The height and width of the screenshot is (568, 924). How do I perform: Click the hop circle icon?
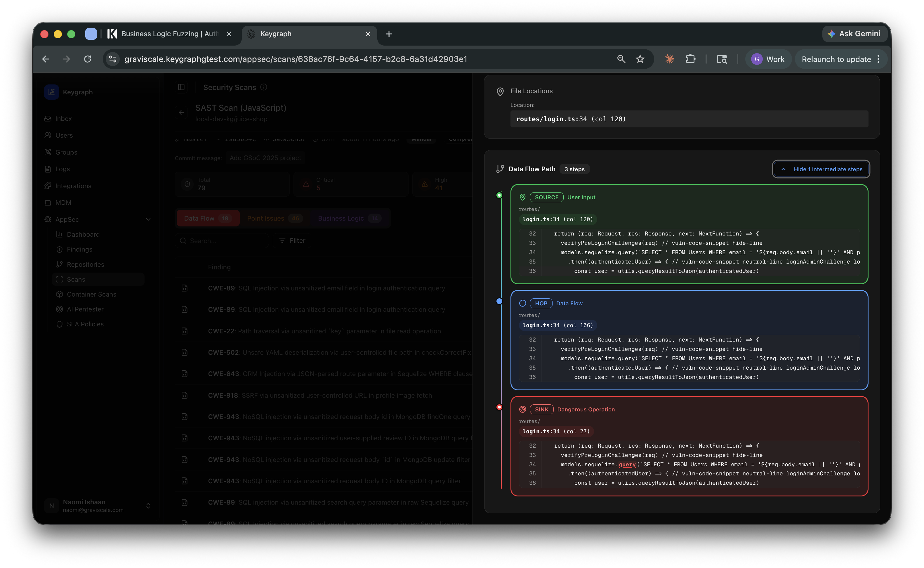(x=522, y=303)
